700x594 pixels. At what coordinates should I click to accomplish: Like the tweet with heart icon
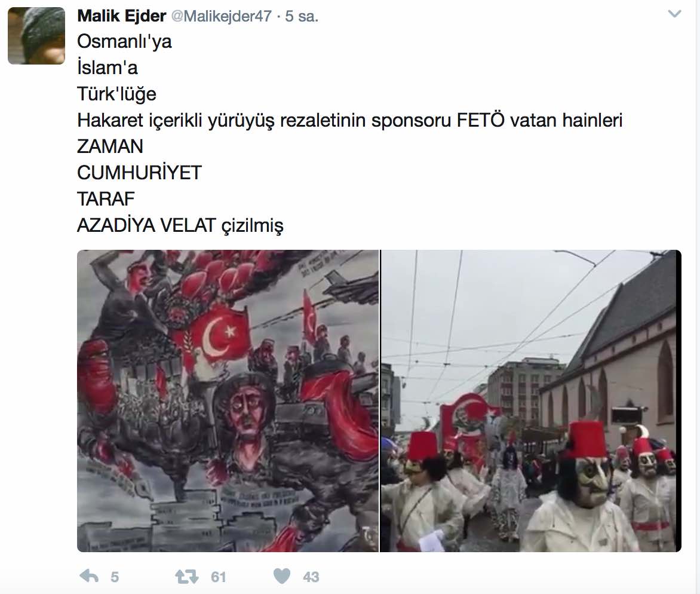[x=282, y=576]
